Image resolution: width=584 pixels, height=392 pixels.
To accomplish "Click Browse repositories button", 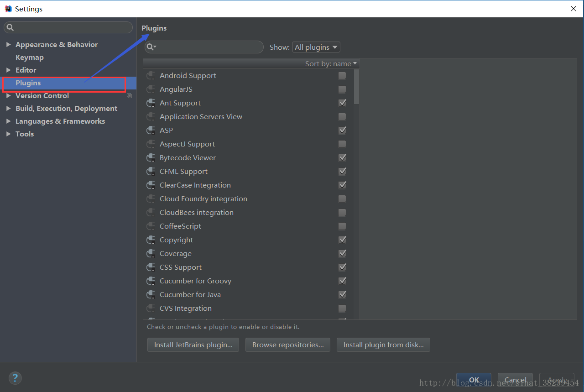I will [x=288, y=345].
